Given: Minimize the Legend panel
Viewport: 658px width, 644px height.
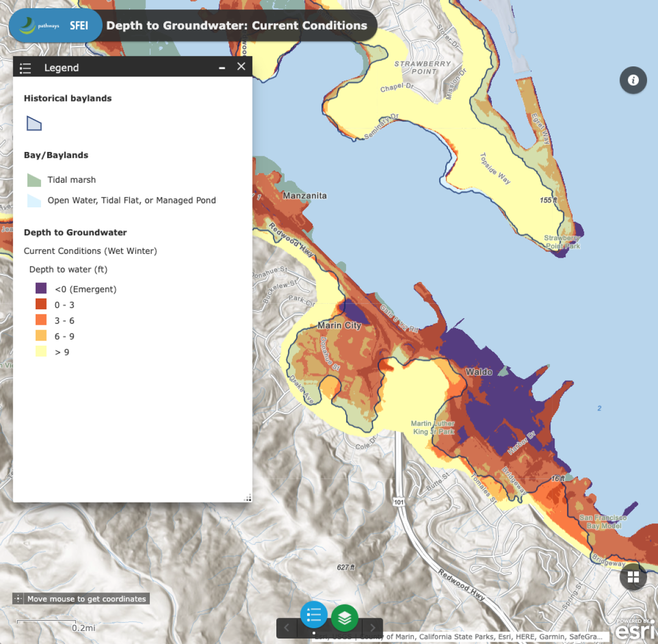Looking at the screenshot, I should click(x=222, y=67).
